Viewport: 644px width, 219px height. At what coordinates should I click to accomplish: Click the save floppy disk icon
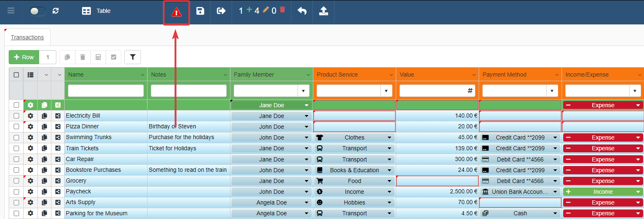[200, 11]
